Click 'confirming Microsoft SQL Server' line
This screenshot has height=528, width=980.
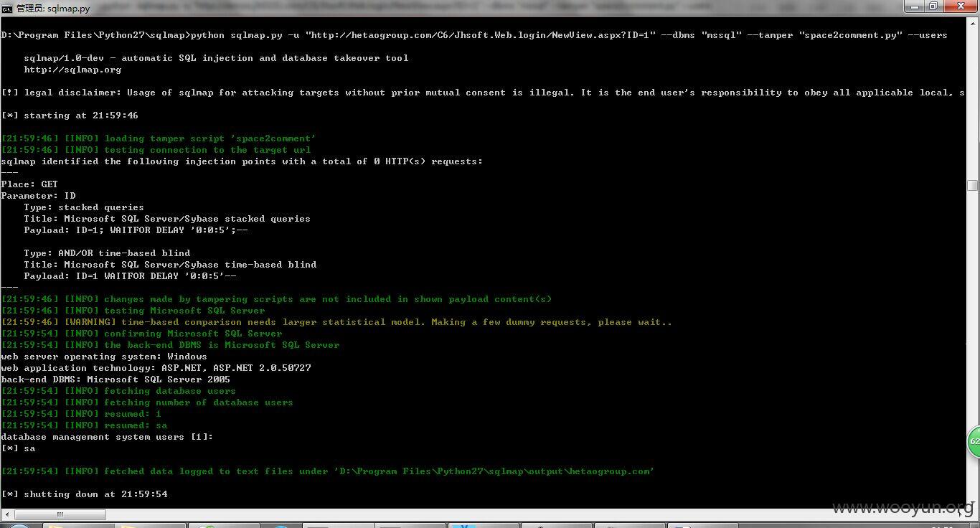[x=141, y=334]
